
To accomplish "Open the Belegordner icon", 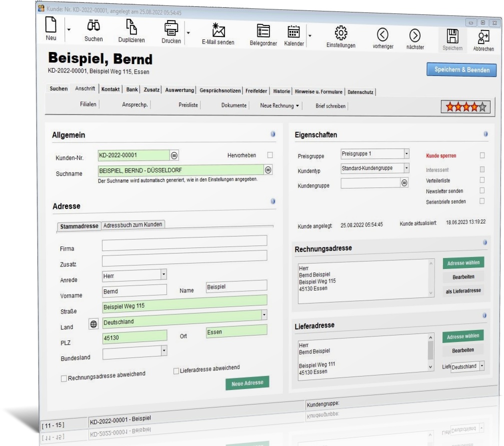I will [x=263, y=31].
